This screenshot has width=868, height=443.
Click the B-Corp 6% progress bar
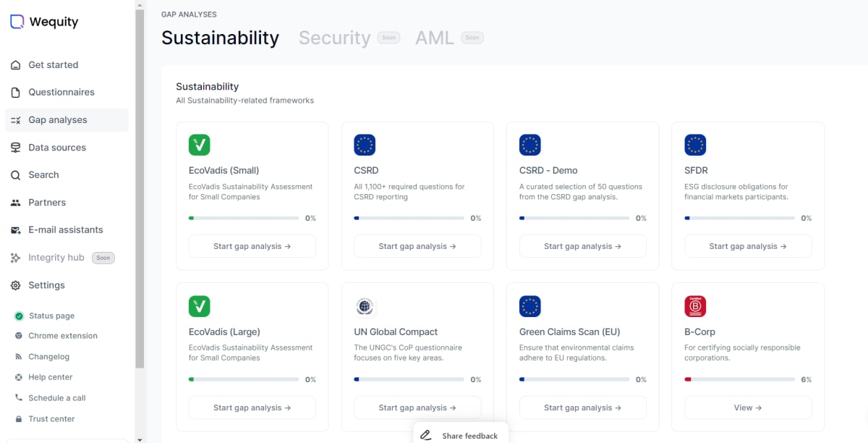click(739, 379)
